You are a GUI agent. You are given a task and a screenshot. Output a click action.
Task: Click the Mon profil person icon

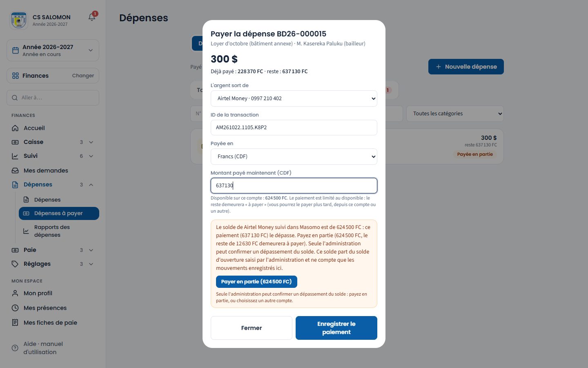tap(15, 293)
